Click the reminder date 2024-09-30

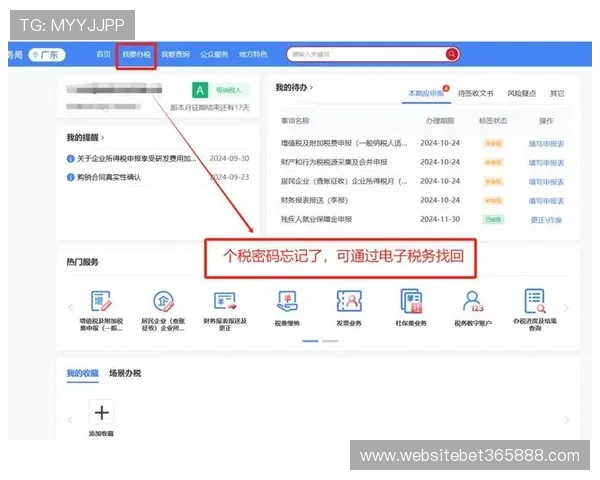tap(229, 158)
